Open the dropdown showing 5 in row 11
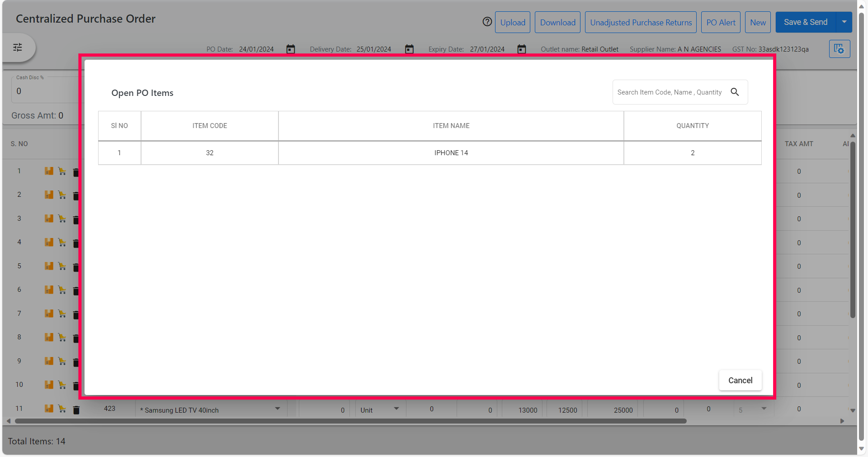868x457 pixels. pyautogui.click(x=764, y=409)
